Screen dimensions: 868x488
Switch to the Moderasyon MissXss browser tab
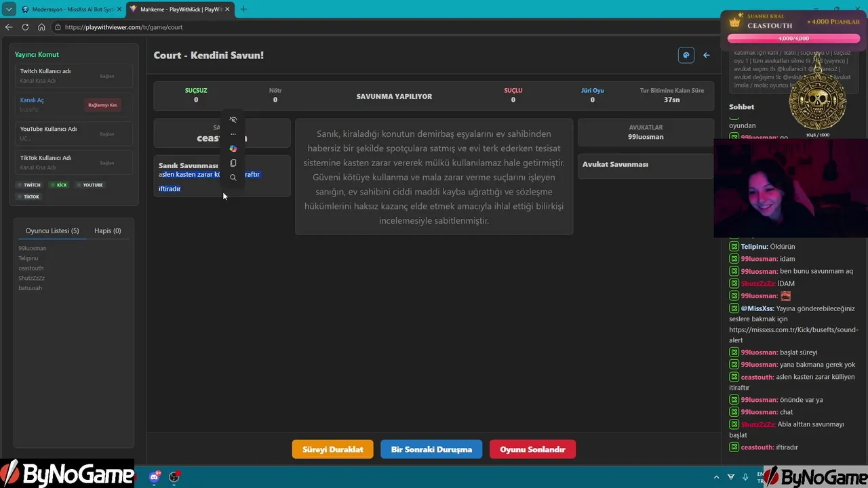coord(71,9)
